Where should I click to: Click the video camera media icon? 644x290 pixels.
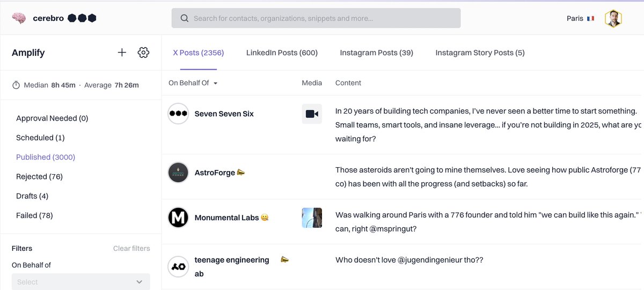[312, 114]
